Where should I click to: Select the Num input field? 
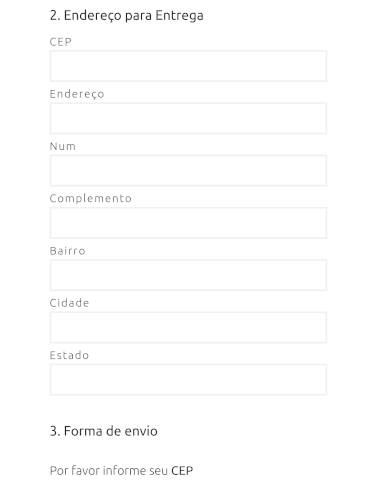pyautogui.click(x=188, y=170)
